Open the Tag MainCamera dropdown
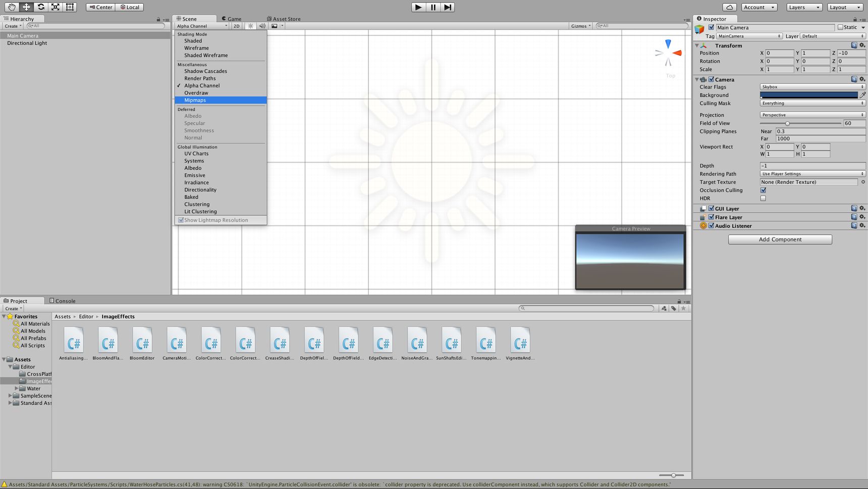This screenshot has width=868, height=489. pos(749,36)
